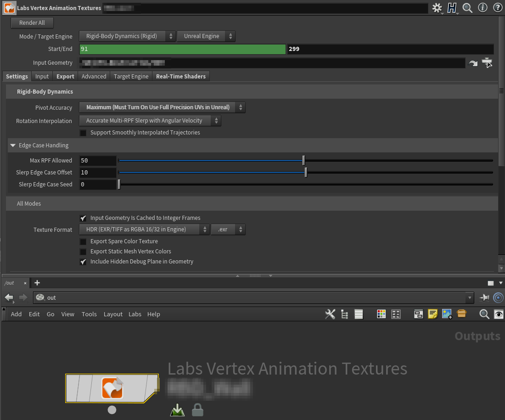This screenshot has height=420, width=505.
Task: Close the /out pane tab
Action: pyautogui.click(x=25, y=283)
